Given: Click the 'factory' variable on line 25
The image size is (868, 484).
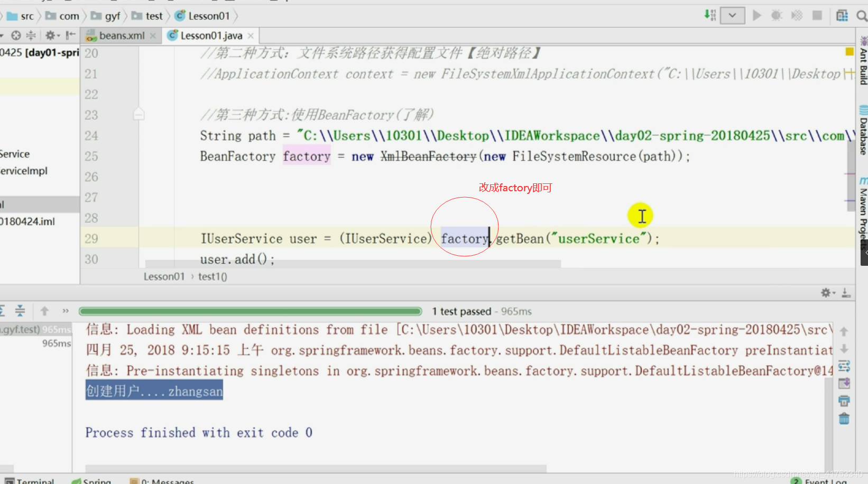Looking at the screenshot, I should [307, 156].
